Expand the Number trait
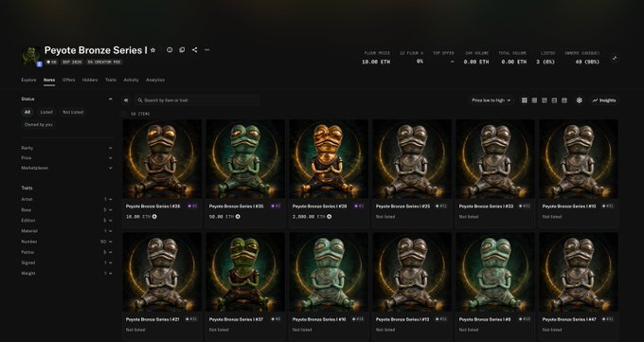 [66, 243]
